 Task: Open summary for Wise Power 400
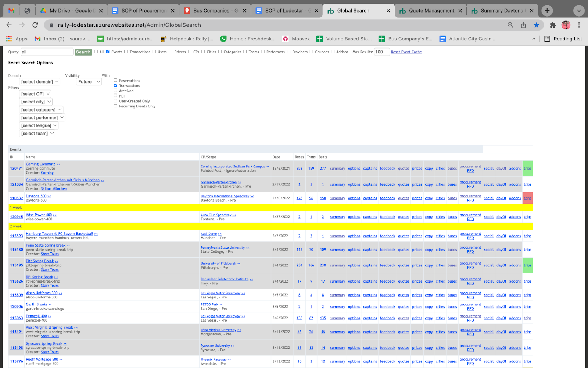coord(337,217)
